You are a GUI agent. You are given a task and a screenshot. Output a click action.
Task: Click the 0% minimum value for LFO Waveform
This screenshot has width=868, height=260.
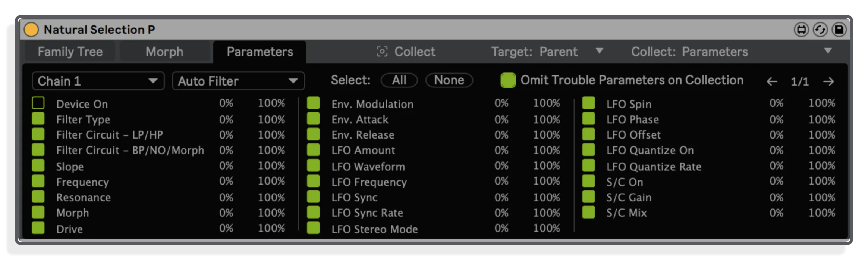[x=501, y=165]
